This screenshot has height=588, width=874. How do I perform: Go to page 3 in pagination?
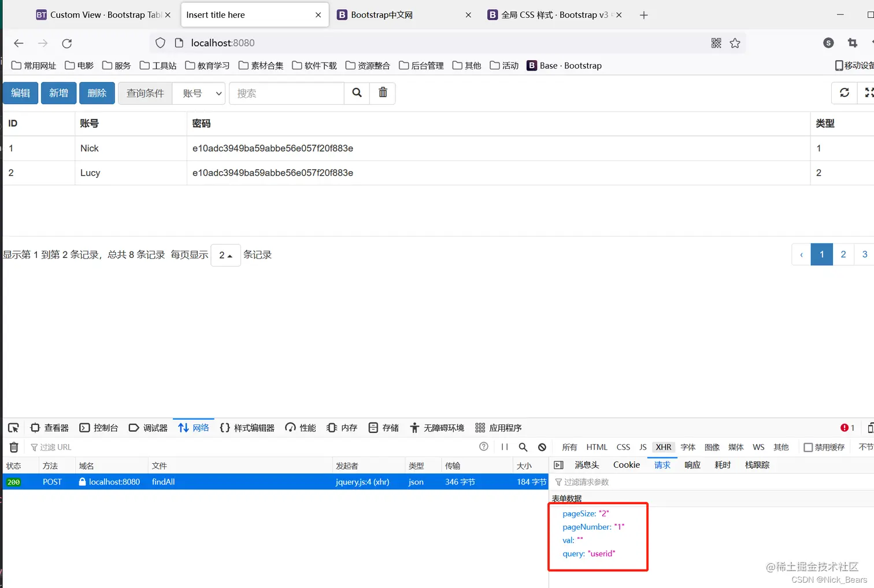[865, 254]
